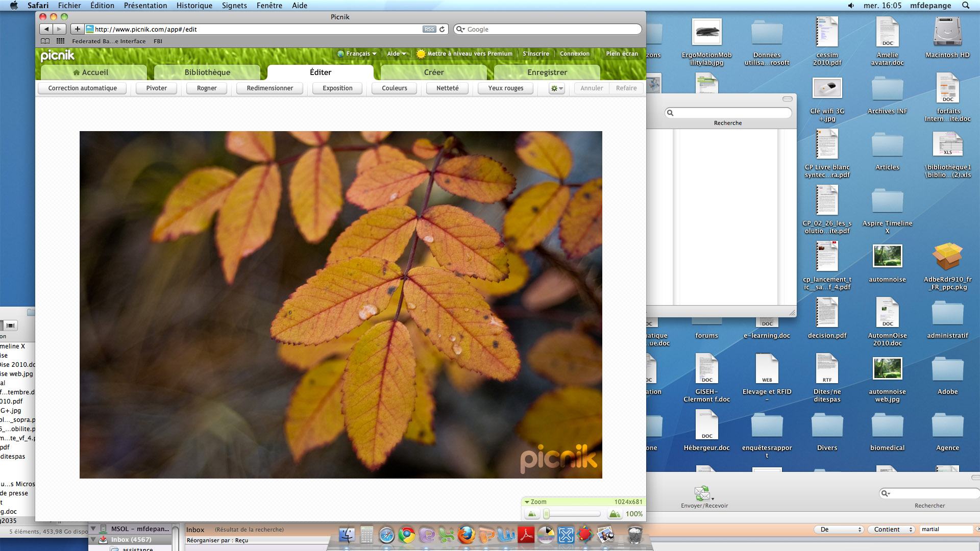Click the zoom slider handle
Image resolution: width=980 pixels, height=551 pixels.
point(547,514)
